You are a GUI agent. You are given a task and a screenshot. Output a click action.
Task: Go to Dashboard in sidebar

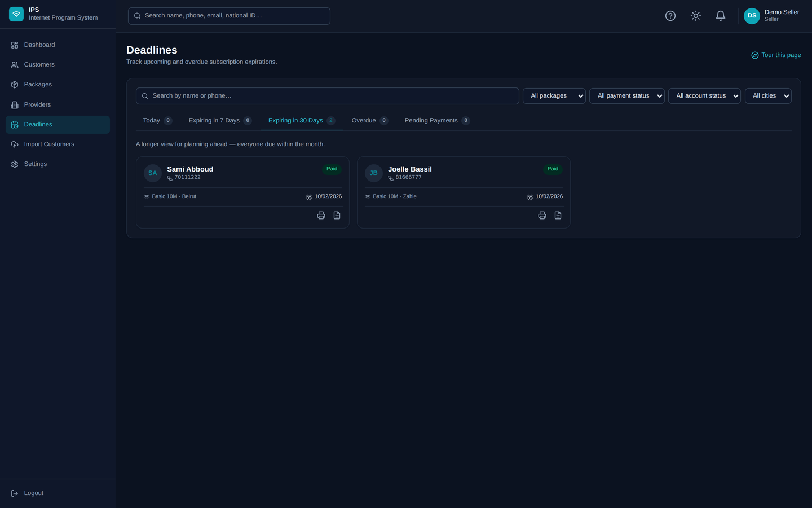58,45
